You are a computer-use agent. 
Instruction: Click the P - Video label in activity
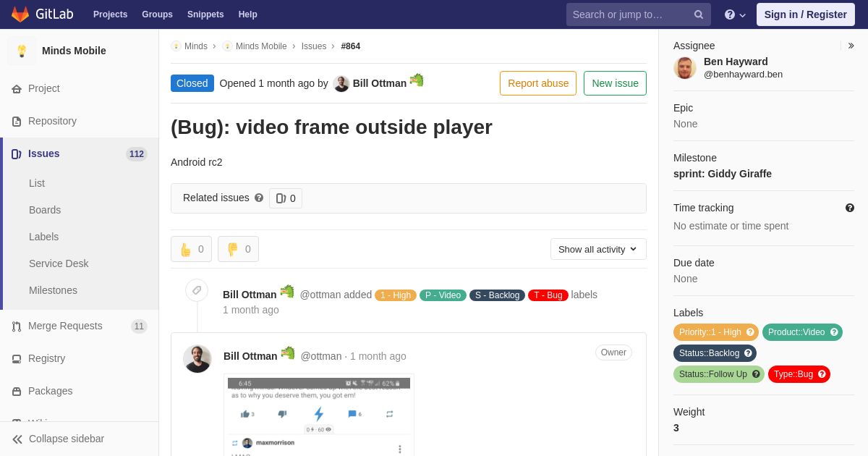(x=443, y=295)
